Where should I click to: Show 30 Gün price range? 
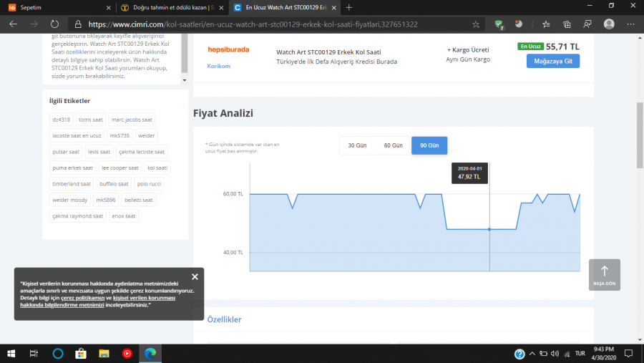357,145
